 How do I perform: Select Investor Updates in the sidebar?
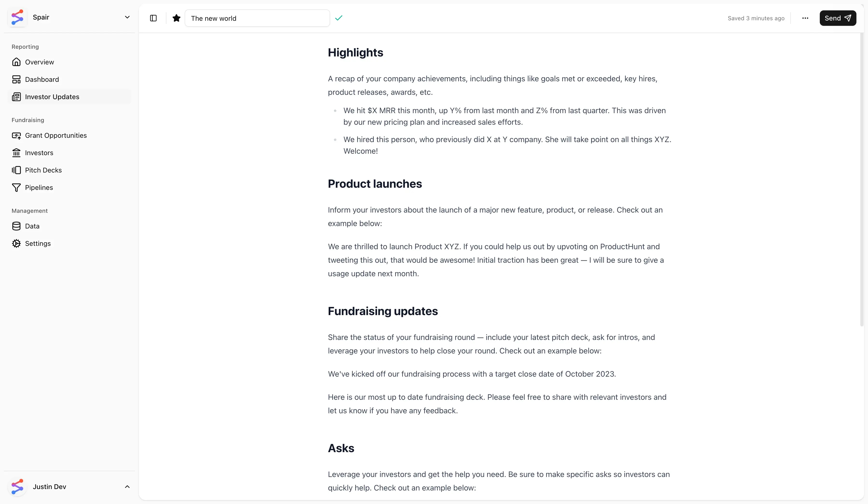[x=52, y=97]
